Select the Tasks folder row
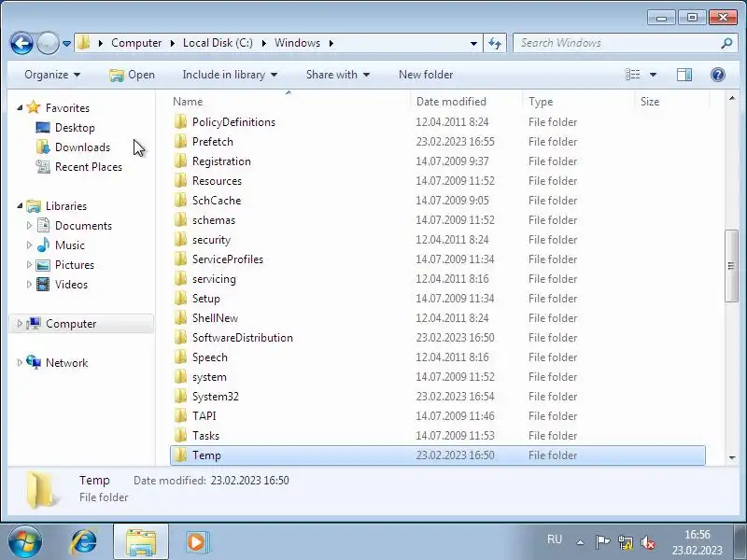The width and height of the screenshot is (747, 560). (437, 435)
